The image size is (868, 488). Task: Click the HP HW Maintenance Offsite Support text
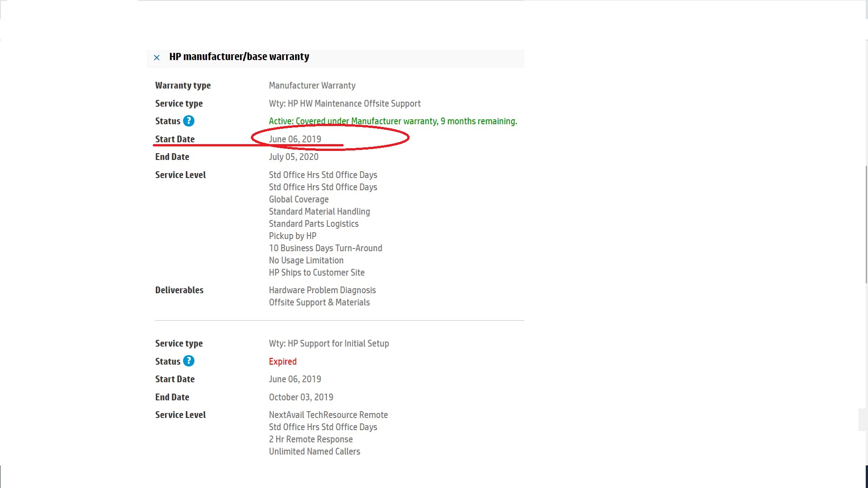point(344,103)
